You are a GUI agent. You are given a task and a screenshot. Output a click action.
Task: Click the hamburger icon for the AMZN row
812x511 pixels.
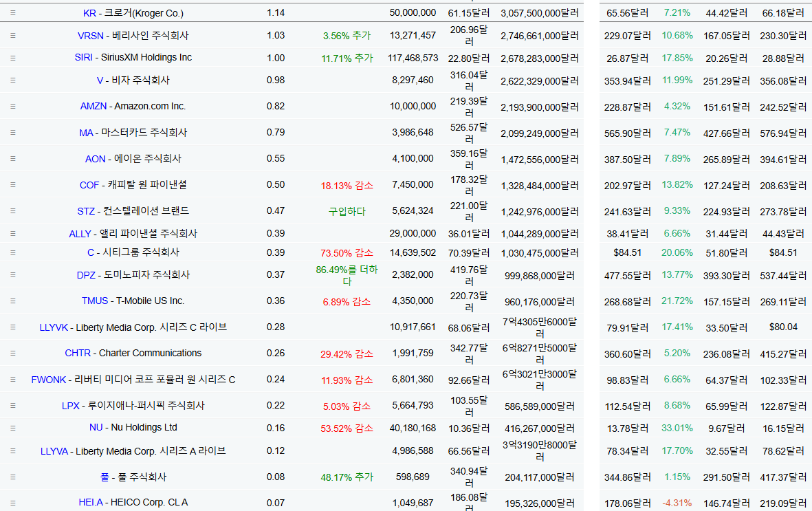[13, 107]
